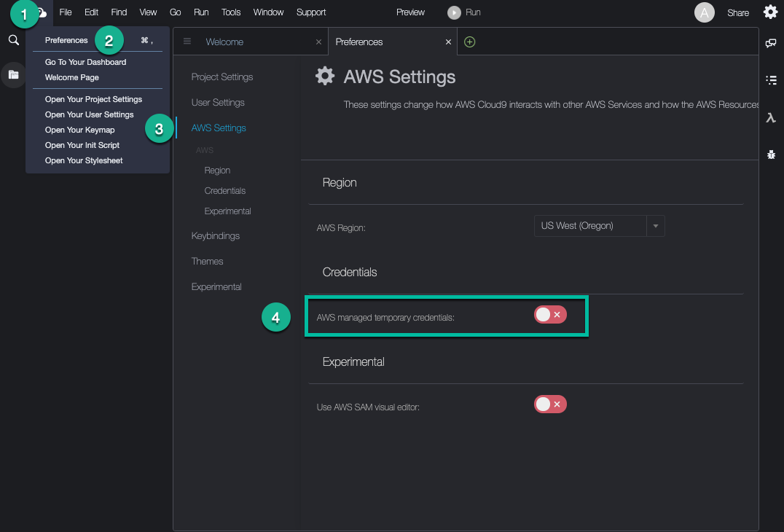Click the Share button

737,13
